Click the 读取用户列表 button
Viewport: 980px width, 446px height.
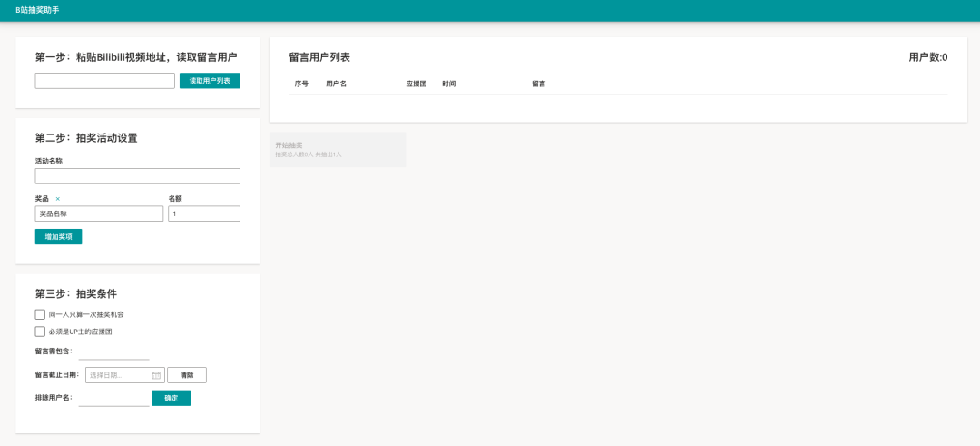pos(210,81)
